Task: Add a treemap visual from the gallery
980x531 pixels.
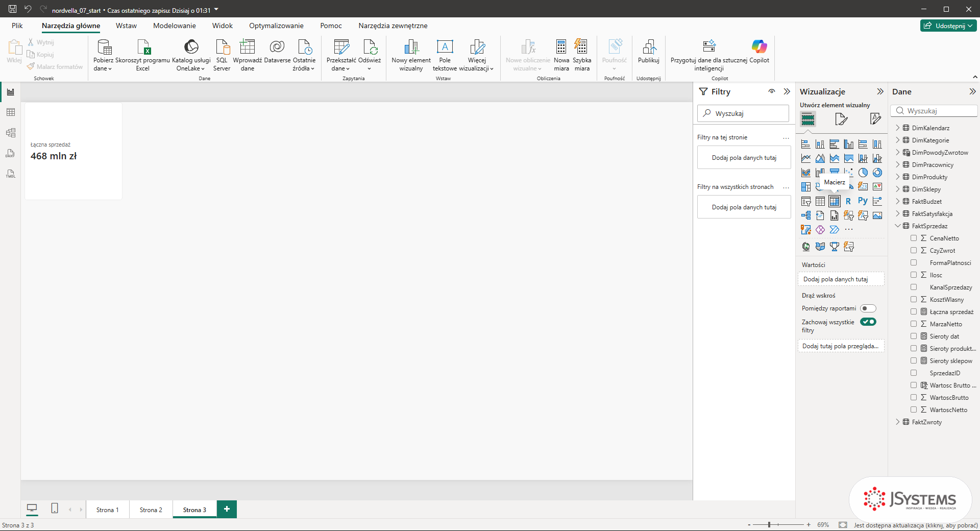Action: (x=805, y=187)
